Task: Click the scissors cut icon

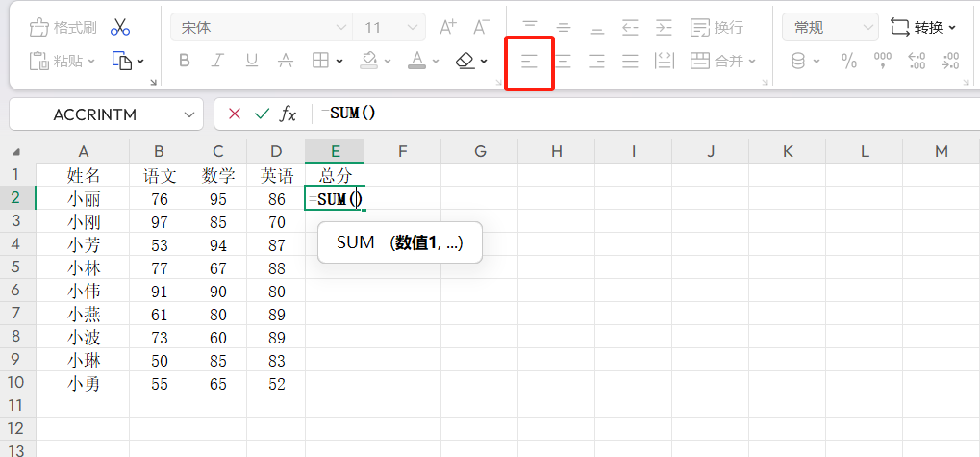Action: [x=120, y=27]
